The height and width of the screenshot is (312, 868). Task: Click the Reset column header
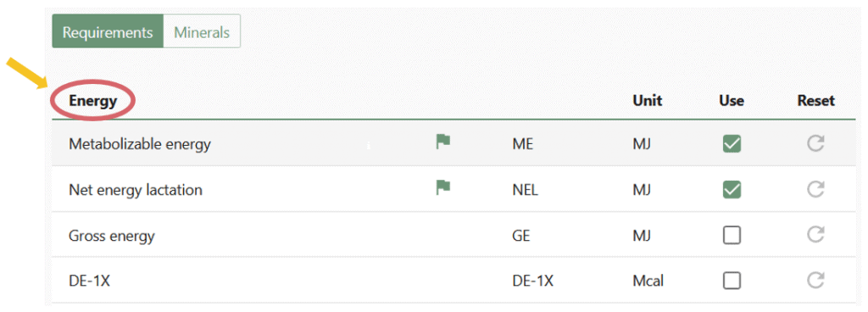(x=816, y=101)
